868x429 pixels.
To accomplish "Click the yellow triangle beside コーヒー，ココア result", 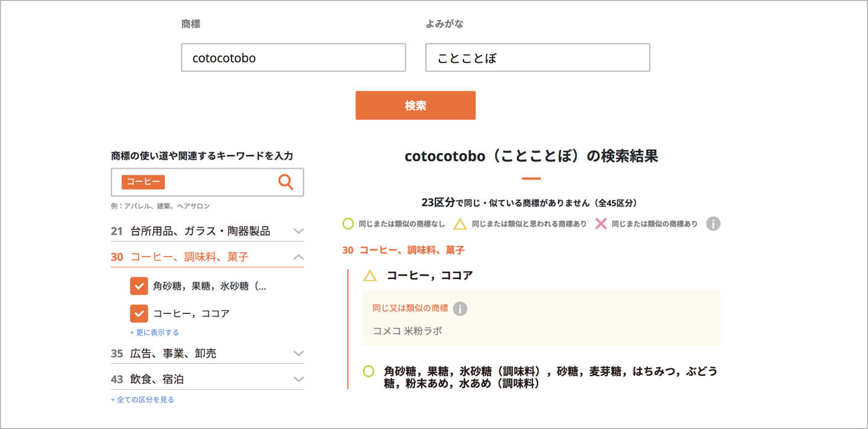I will pyautogui.click(x=370, y=276).
